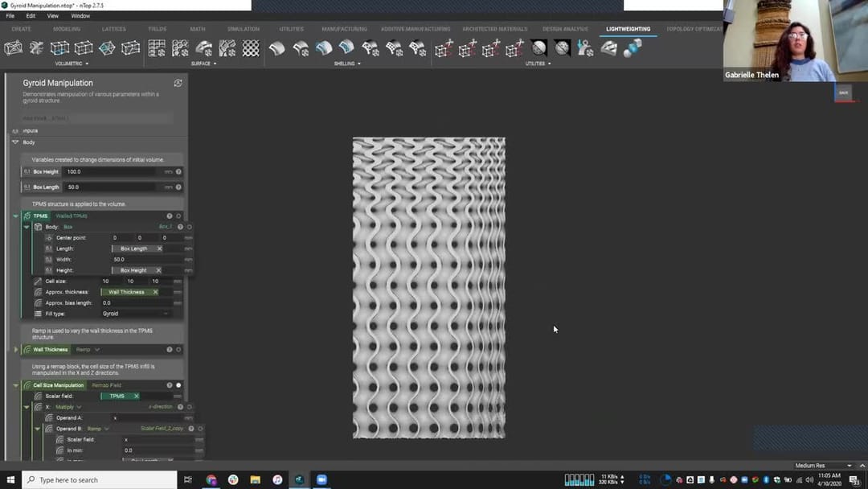Expand the Wall Thickness Ramp dropdown

point(96,349)
